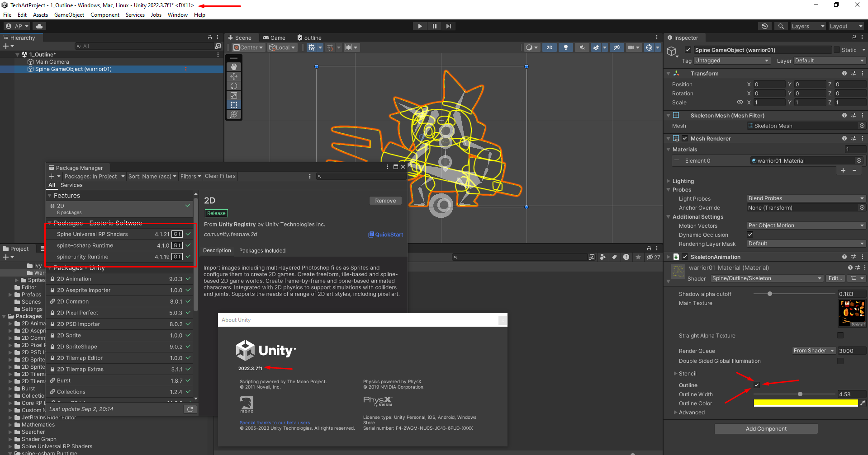Open the Component menu
This screenshot has width=868, height=455.
click(x=105, y=15)
